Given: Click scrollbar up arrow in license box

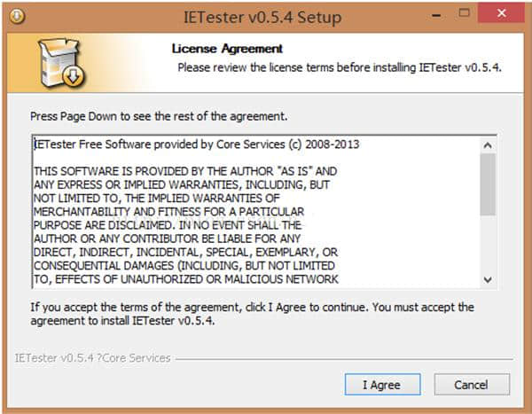Looking at the screenshot, I should pyautogui.click(x=488, y=145).
